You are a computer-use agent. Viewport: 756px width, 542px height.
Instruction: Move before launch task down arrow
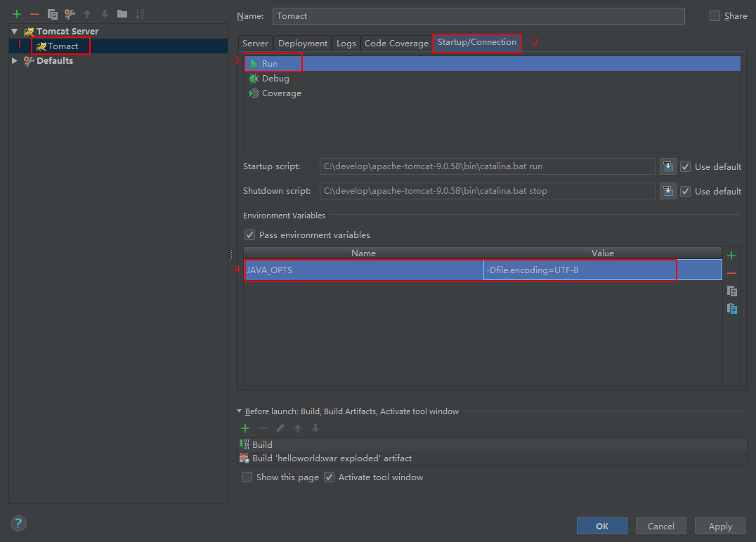coord(315,428)
